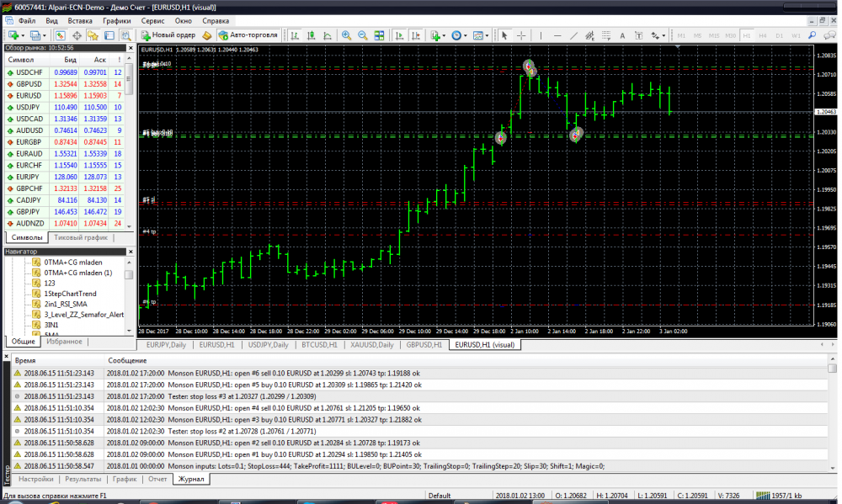Expand the Templates dropdown arrow

tap(487, 36)
